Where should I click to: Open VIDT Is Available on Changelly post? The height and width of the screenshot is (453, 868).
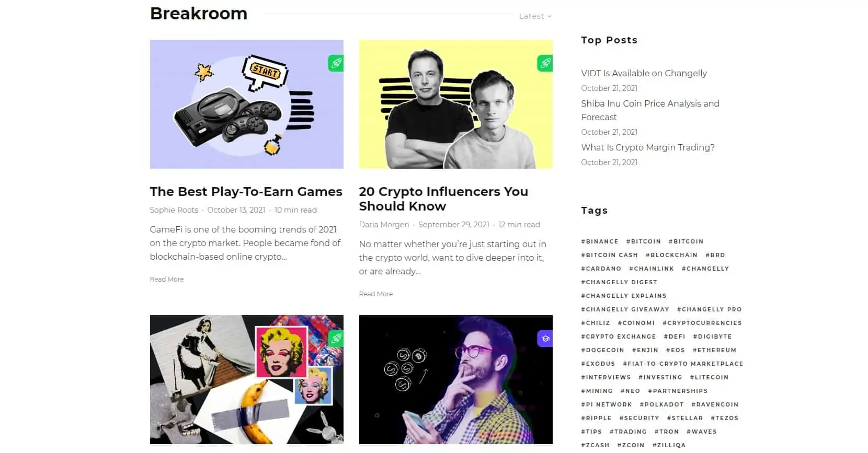(644, 73)
